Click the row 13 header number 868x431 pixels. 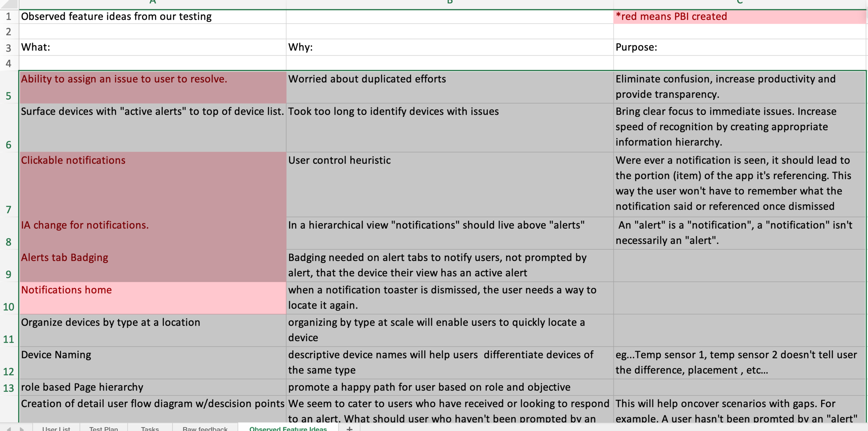pos(9,388)
